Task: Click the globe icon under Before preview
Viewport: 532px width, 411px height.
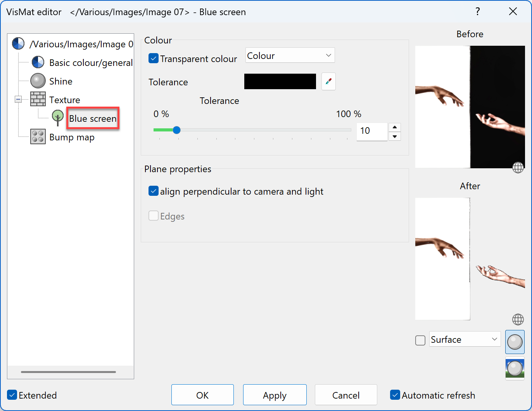Action: (x=518, y=168)
